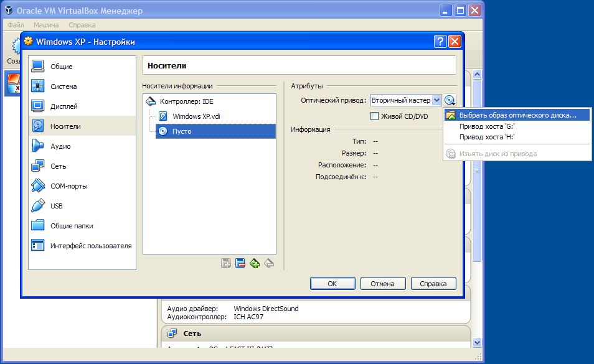This screenshot has height=364, width=594.
Task: Click the remove attachment icon
Action: [x=269, y=263]
